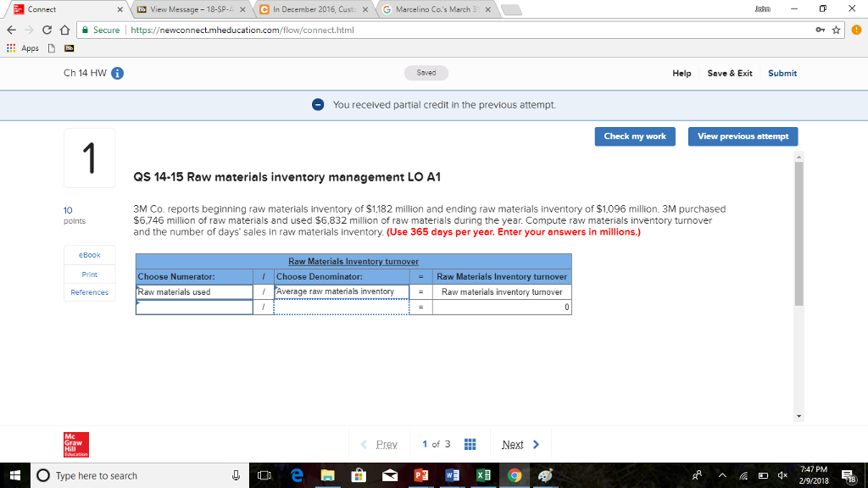
Task: Go to the Prev question
Action: click(x=379, y=444)
